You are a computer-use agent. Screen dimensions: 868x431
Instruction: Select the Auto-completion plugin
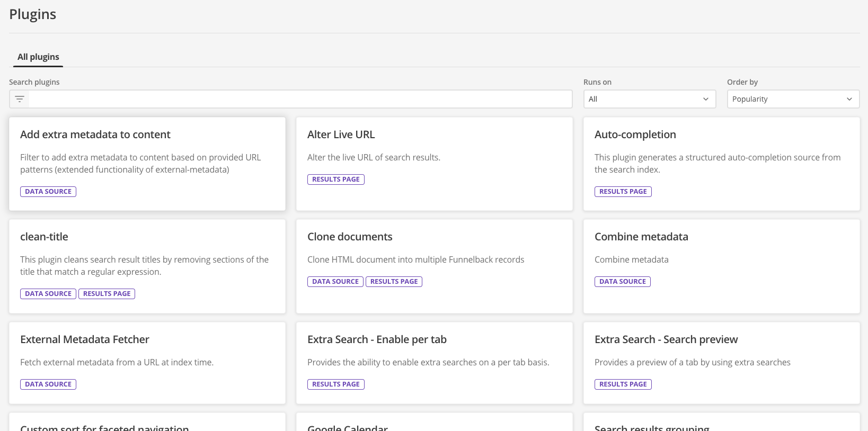click(635, 135)
